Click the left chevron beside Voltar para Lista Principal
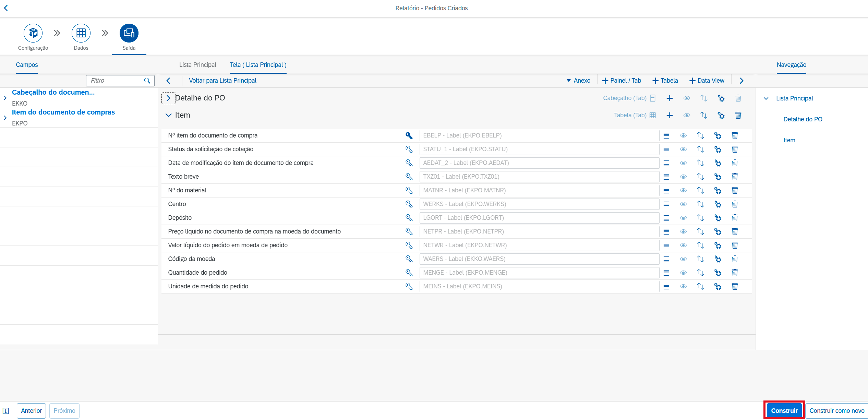The width and height of the screenshot is (868, 419). 168,81
